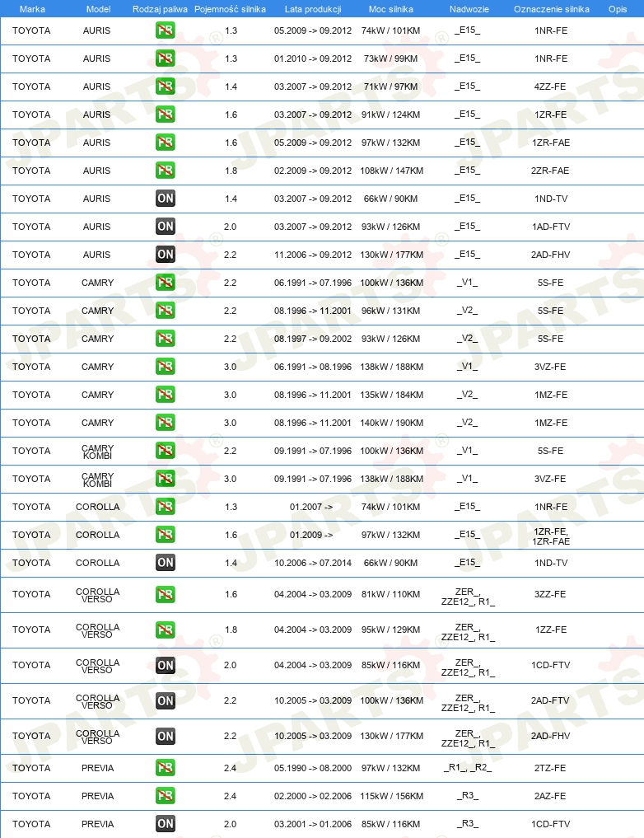Image resolution: width=644 pixels, height=838 pixels.
Task: Select the 95kW / 129KM power cell
Action: pos(391,630)
